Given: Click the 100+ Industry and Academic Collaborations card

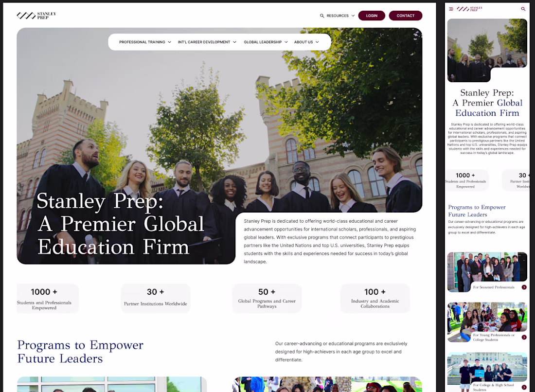Looking at the screenshot, I should 375,298.
